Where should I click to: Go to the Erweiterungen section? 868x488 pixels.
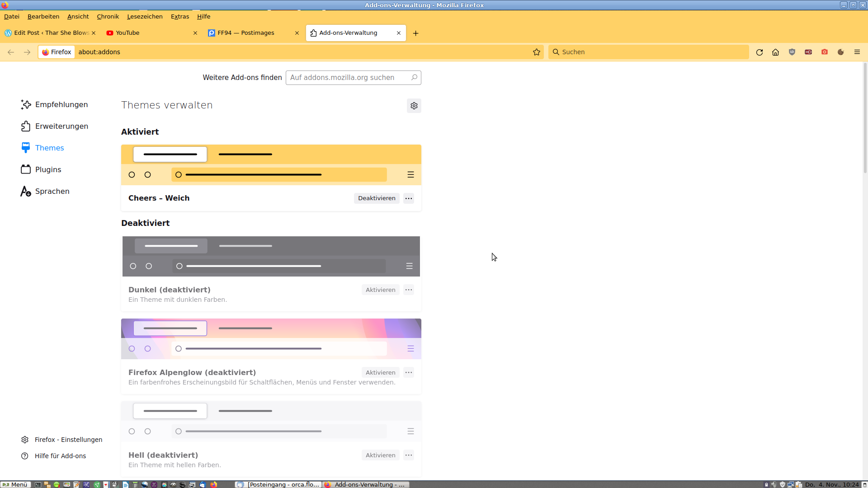(54, 126)
